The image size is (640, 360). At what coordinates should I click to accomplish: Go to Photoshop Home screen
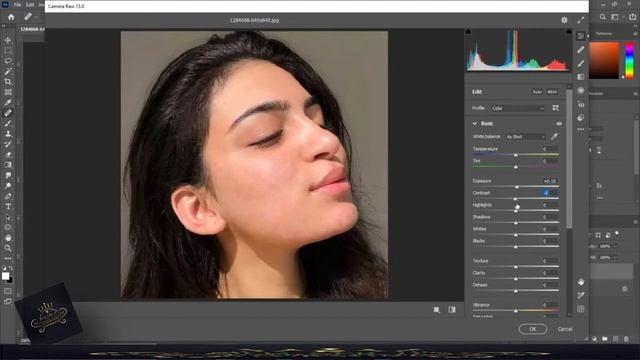click(11, 17)
